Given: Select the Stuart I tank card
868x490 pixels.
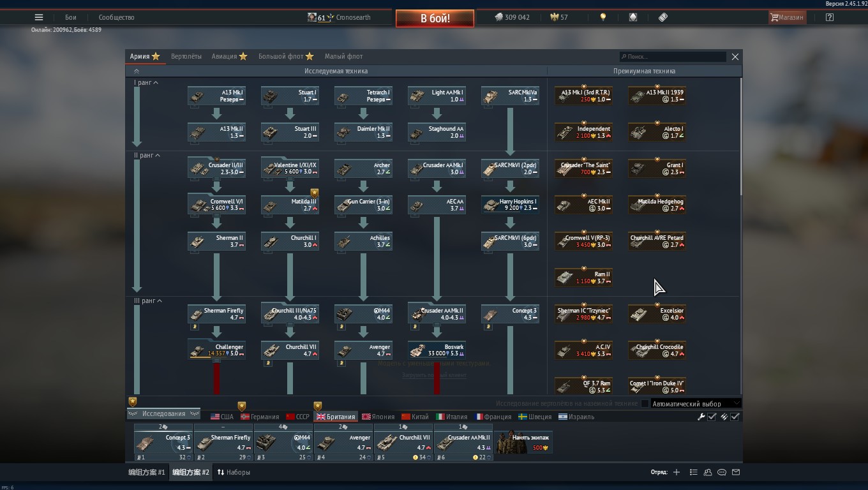Looking at the screenshot, I should [290, 96].
